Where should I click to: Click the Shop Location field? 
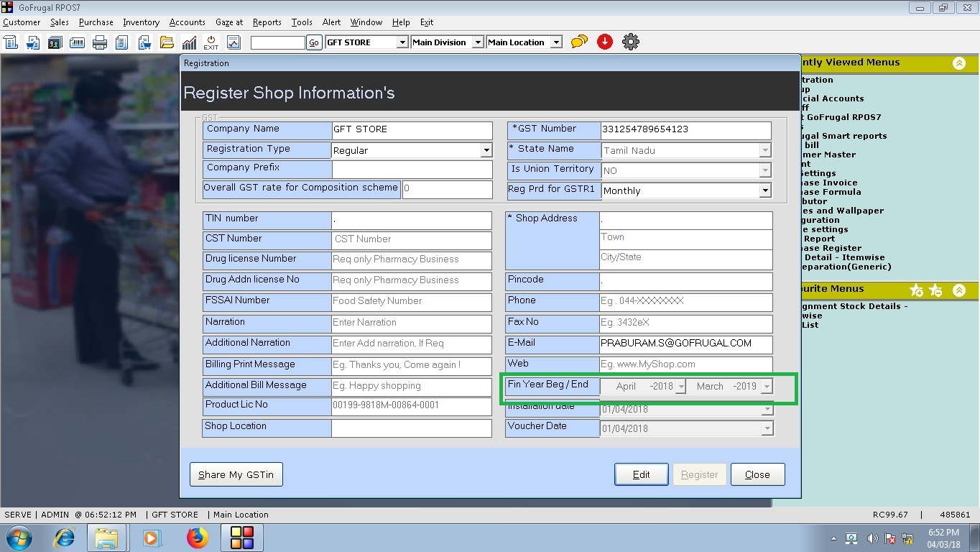(x=412, y=428)
